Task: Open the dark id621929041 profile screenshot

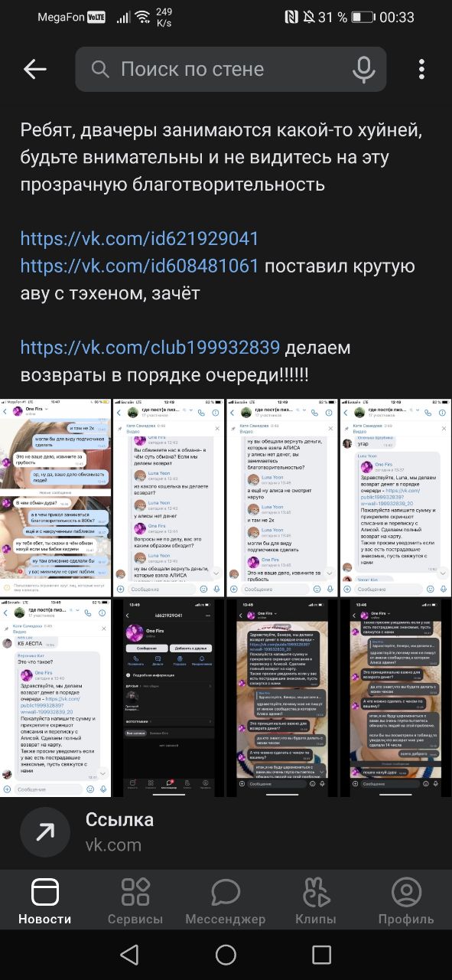Action: 168,698
